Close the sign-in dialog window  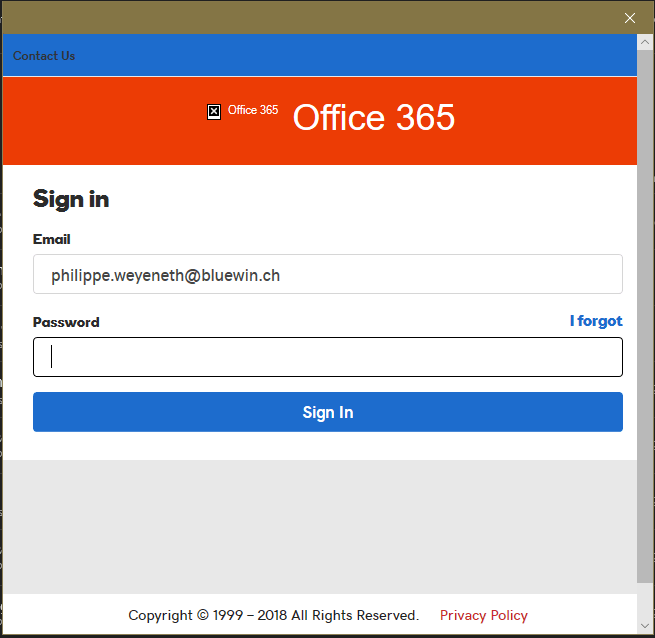[x=630, y=18]
